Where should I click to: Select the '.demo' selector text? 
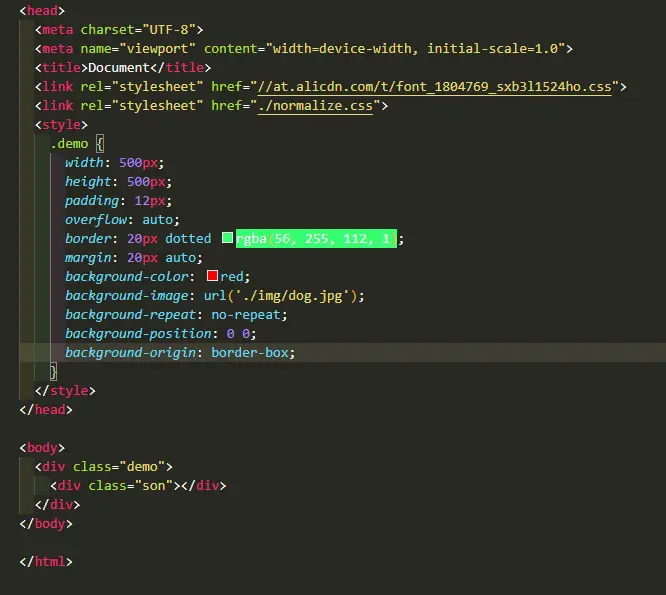[69, 144]
